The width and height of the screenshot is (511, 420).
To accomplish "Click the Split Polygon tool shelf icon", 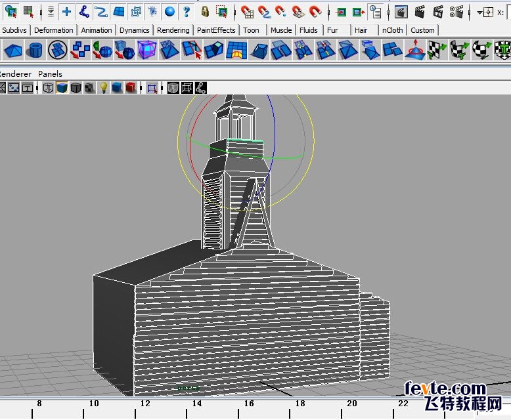I will click(192, 50).
